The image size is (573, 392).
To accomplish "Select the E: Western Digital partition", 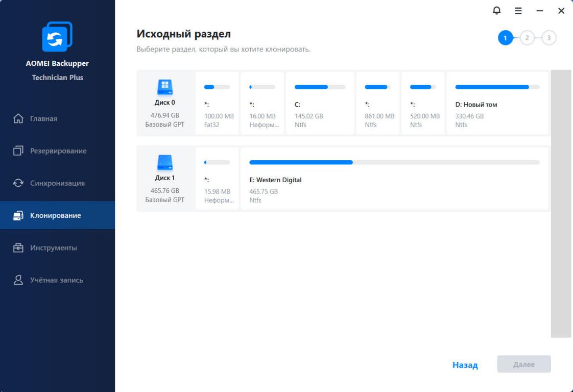I will pyautogui.click(x=394, y=179).
